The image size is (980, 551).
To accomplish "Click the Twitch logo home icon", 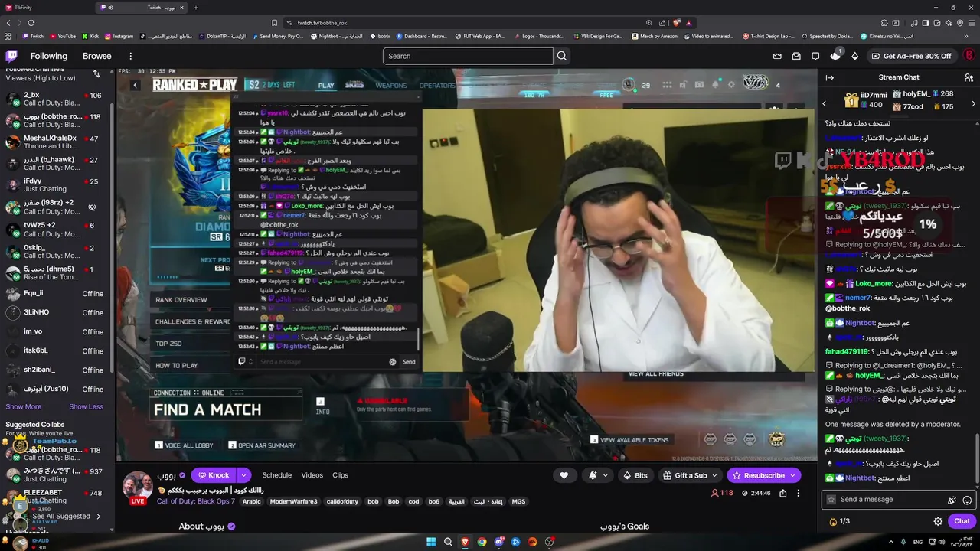I will [x=11, y=56].
